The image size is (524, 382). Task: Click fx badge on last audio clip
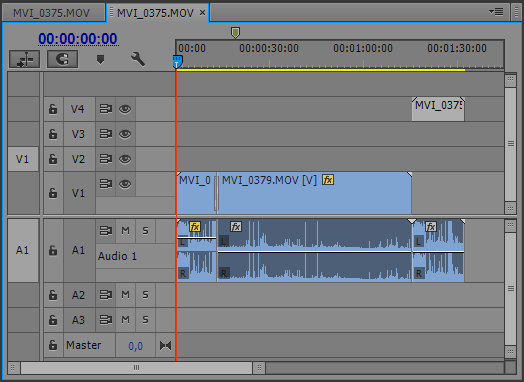[x=431, y=227]
